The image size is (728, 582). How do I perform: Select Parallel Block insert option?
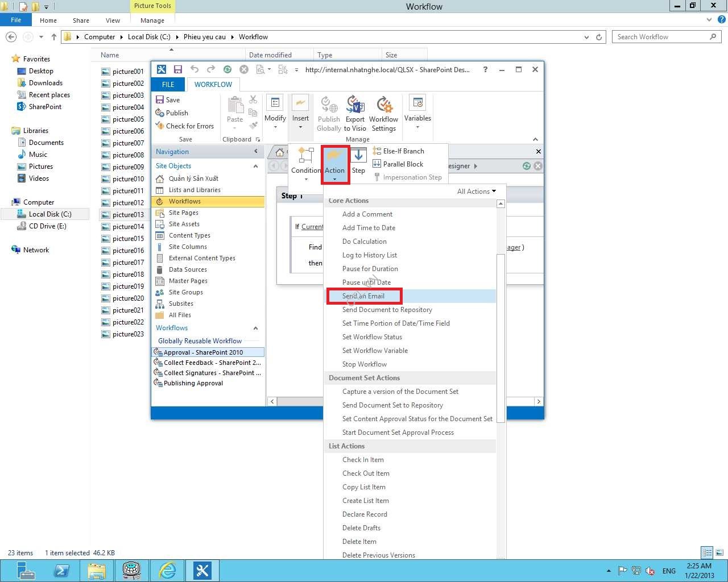click(403, 164)
